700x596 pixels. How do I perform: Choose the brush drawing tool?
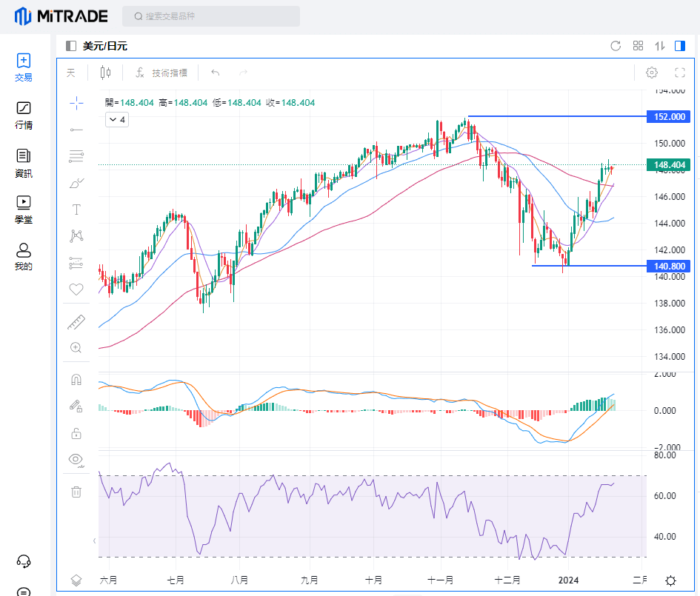coord(76,183)
